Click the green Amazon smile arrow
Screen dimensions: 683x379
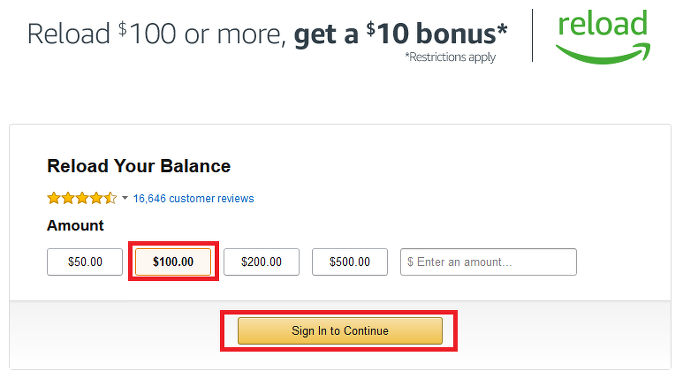click(x=603, y=53)
